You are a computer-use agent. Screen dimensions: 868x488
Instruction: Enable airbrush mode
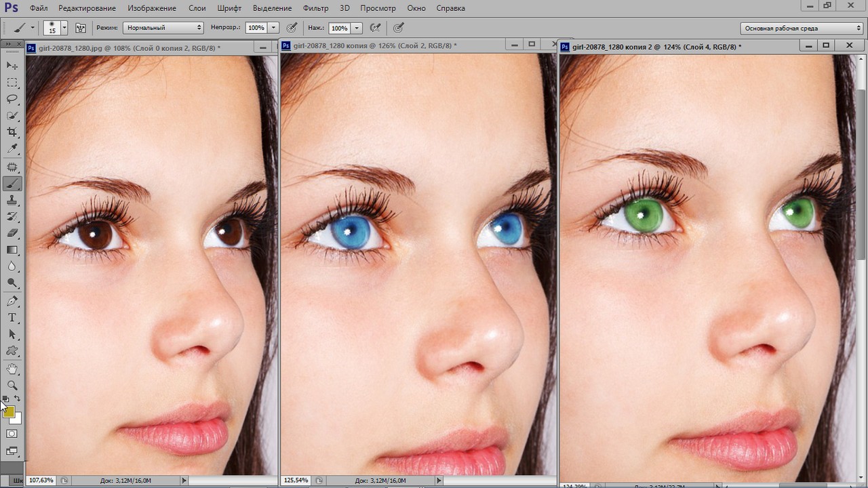(x=375, y=28)
